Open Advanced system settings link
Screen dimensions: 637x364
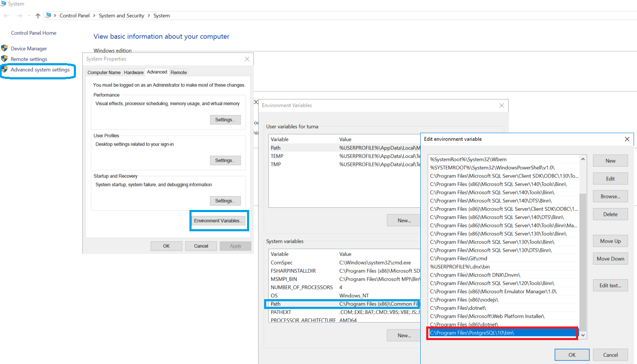(40, 70)
